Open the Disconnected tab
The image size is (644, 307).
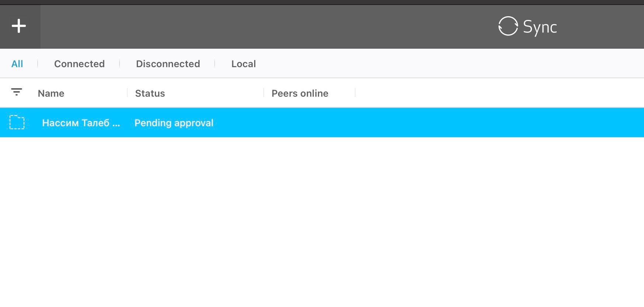(168, 64)
